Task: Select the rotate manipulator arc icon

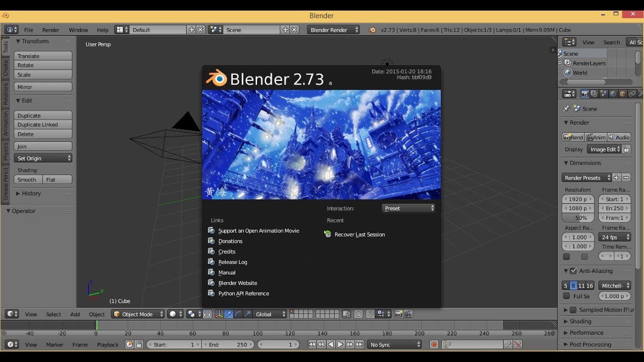Action: click(238, 314)
